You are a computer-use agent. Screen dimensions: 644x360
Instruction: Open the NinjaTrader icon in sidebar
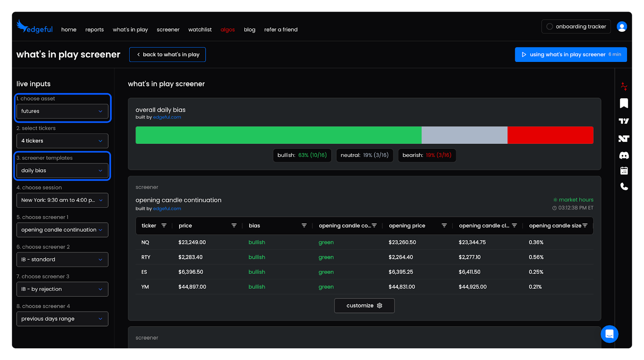pos(624,139)
